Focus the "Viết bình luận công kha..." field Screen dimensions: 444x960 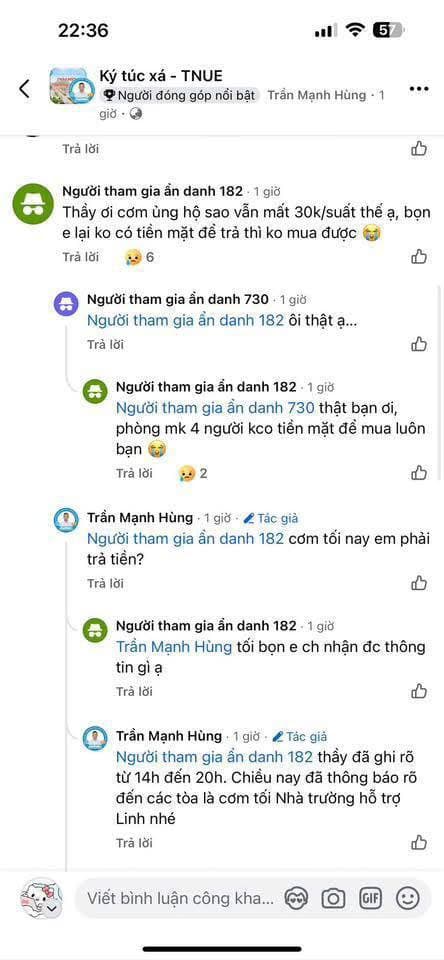pyautogui.click(x=181, y=899)
